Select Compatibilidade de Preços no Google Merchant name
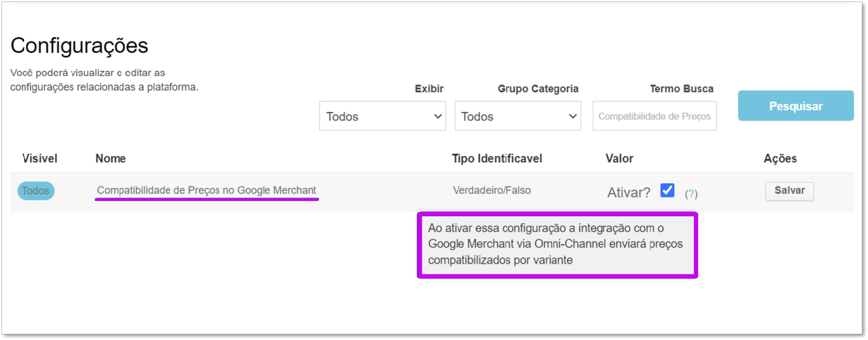This screenshot has width=868, height=340. point(207,190)
